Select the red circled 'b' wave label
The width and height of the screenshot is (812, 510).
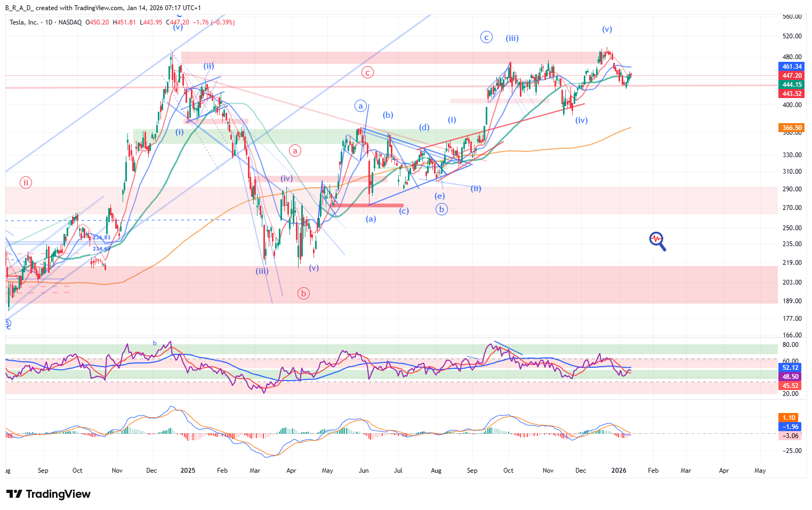click(303, 293)
